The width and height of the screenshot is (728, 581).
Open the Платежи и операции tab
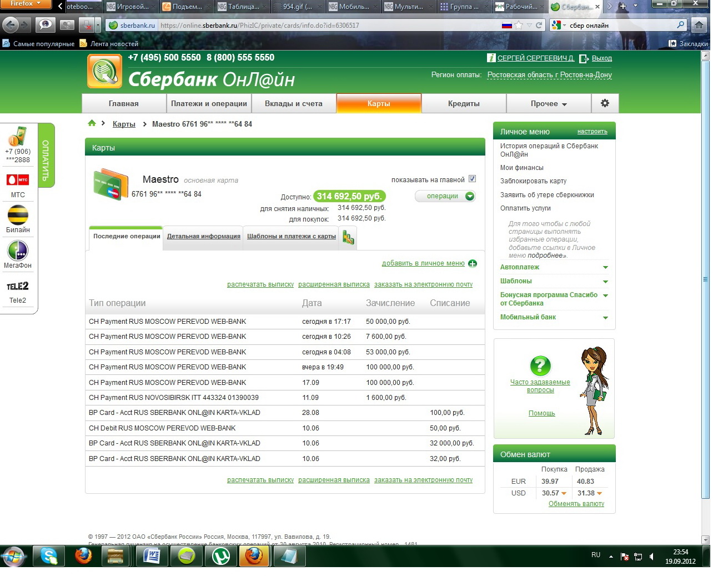[209, 103]
